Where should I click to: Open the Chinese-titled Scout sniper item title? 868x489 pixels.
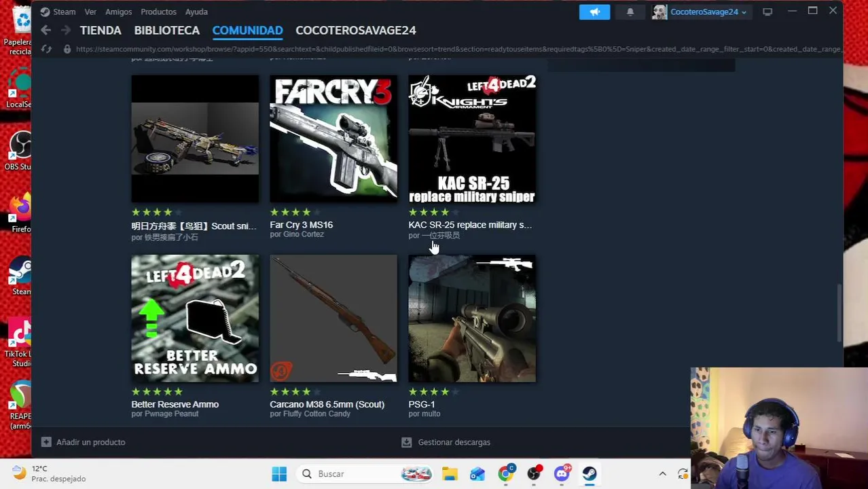194,226
